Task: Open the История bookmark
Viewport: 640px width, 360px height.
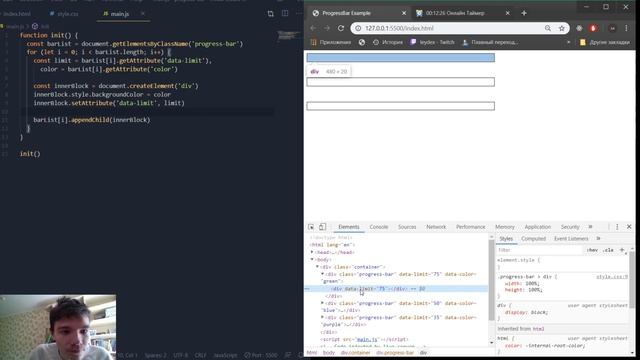Action: point(388,42)
